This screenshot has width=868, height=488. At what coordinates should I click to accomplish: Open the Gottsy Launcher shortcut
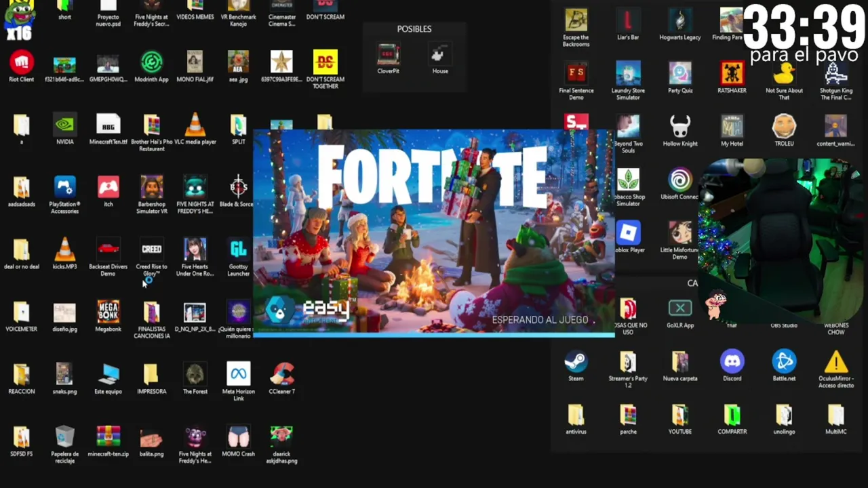click(x=238, y=250)
